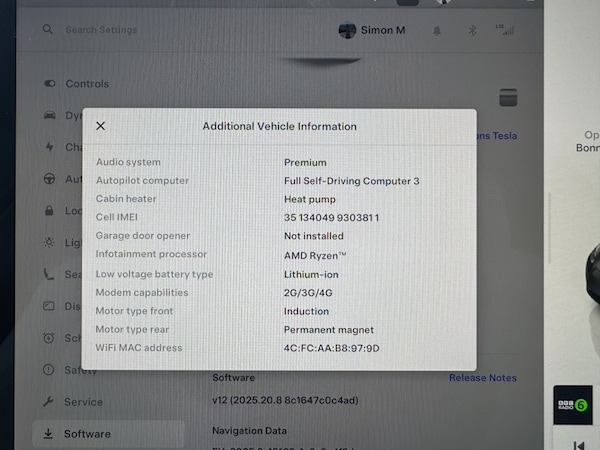This screenshot has width=600, height=450.
Task: Tap the steering wheel Autopilot icon
Action: click(49, 179)
